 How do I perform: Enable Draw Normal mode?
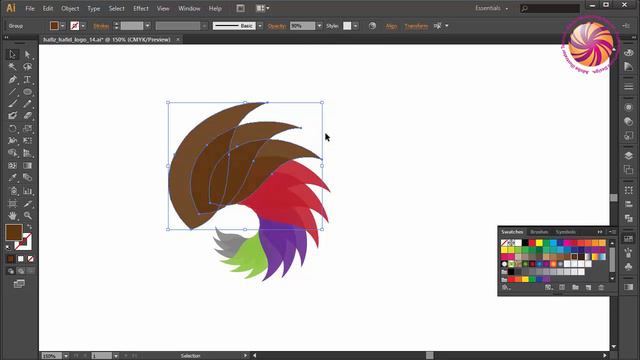(x=11, y=271)
